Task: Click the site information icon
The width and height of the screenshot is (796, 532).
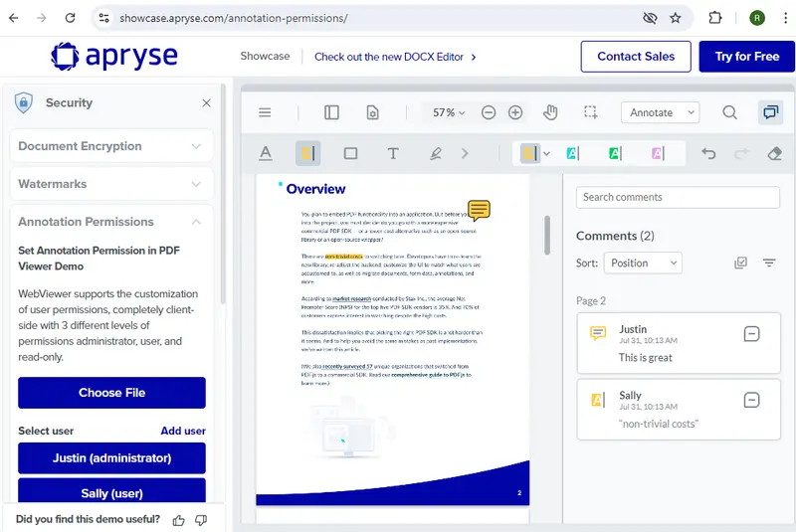Action: coord(104,18)
